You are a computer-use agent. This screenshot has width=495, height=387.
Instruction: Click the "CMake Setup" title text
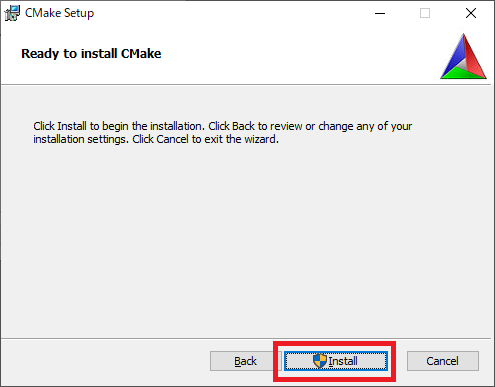point(60,13)
